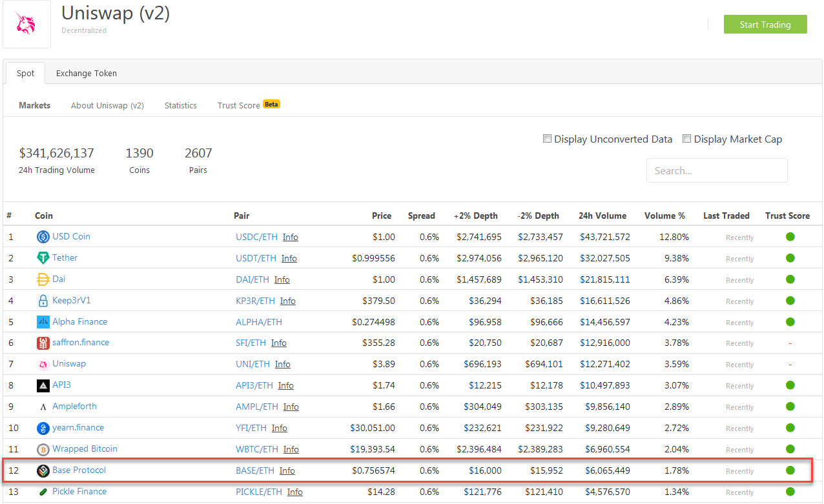Switch to the Spot tab
This screenshot has height=504, width=824.
25,74
